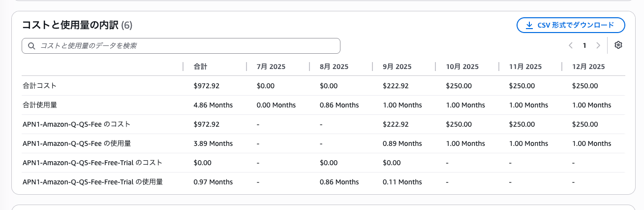Download the data in CSV format
Viewport: 644px width, 210px height.
coord(571,25)
